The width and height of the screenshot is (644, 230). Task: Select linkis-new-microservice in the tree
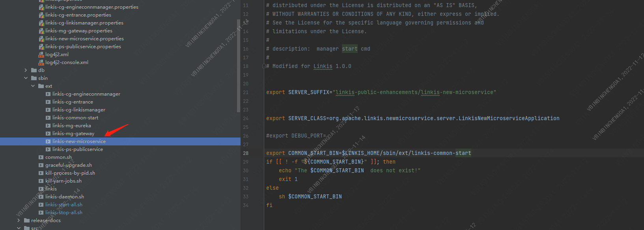pos(79,141)
